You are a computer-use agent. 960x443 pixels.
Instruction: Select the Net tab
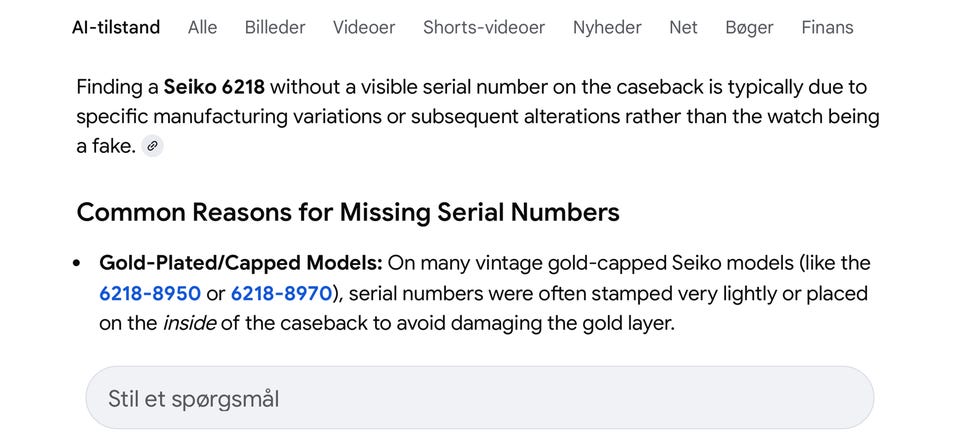[683, 27]
